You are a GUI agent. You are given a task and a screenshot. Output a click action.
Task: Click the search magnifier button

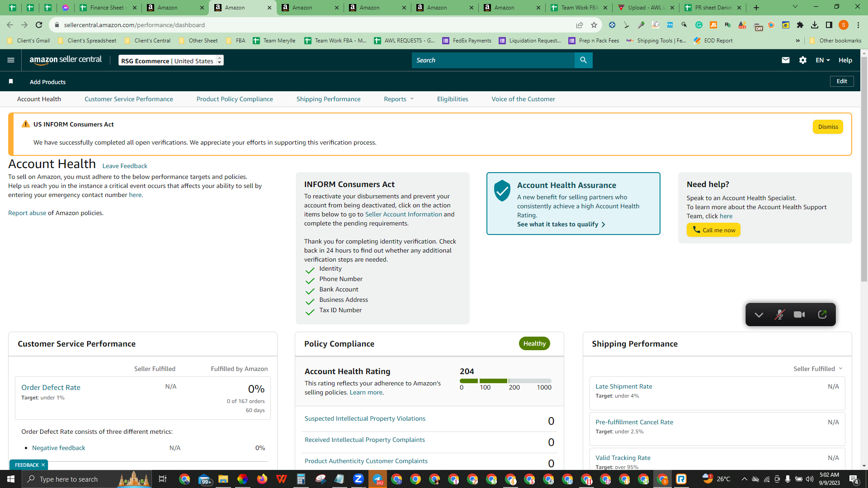[x=583, y=60]
